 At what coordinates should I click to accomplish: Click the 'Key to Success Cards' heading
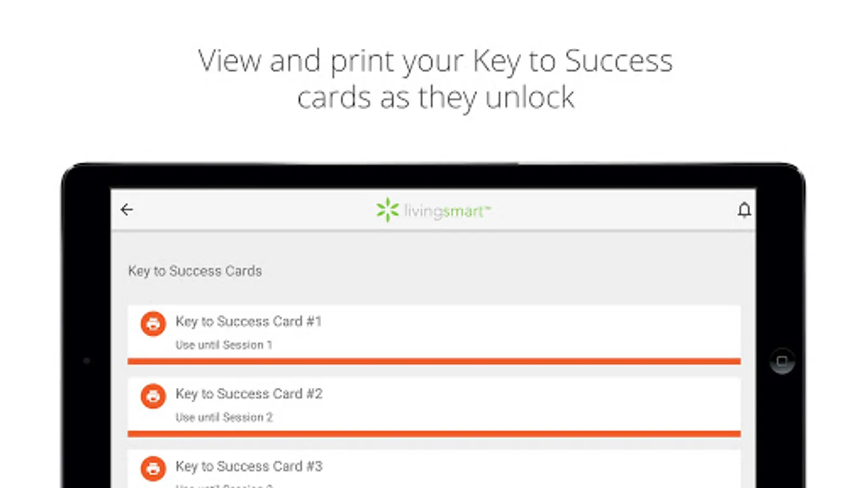coord(195,271)
